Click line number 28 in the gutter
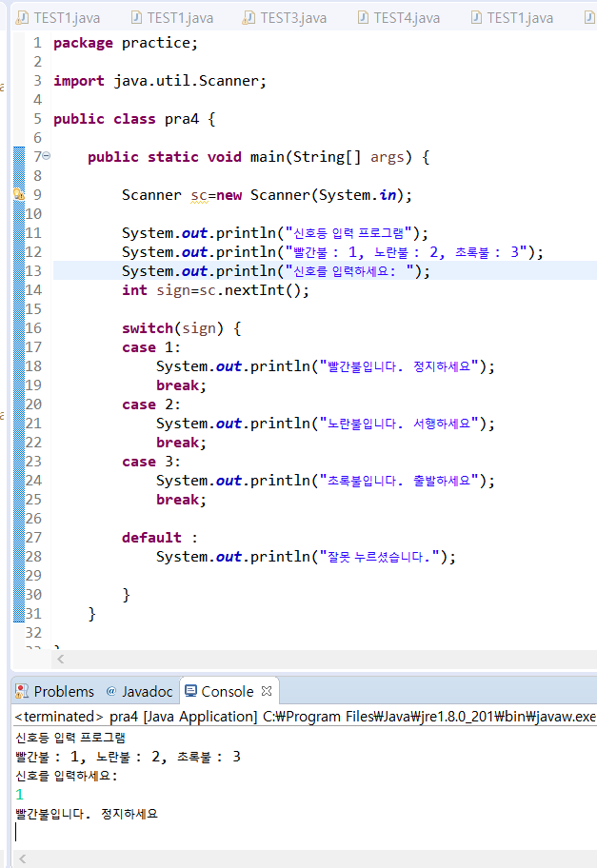597x868 pixels. [33, 557]
